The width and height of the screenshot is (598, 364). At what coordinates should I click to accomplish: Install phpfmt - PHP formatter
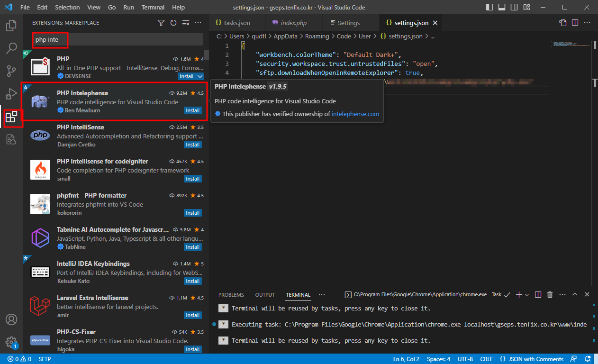(x=192, y=213)
